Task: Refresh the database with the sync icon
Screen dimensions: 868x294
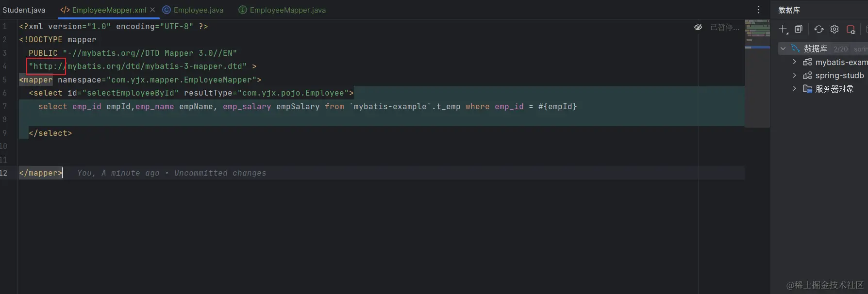Action: point(819,29)
